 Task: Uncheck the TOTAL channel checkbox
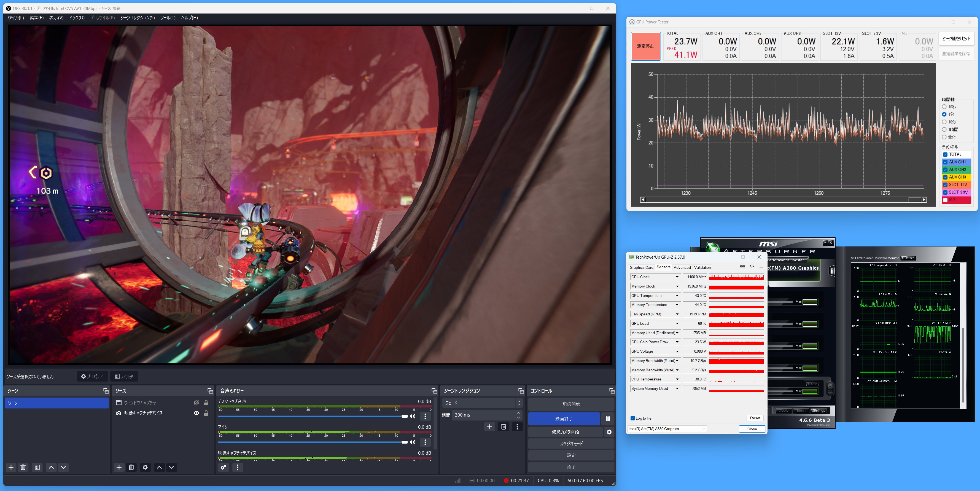[x=945, y=155]
